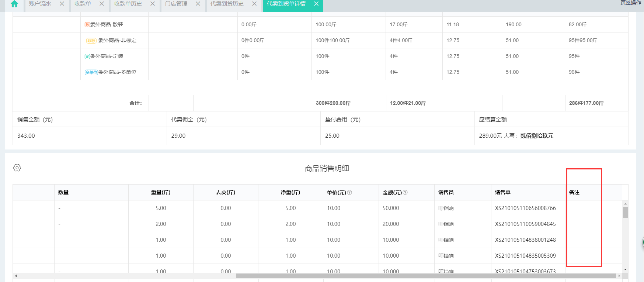Screen dimensions: 644x282
Task: Go to the home page icon
Action: click(14, 4)
